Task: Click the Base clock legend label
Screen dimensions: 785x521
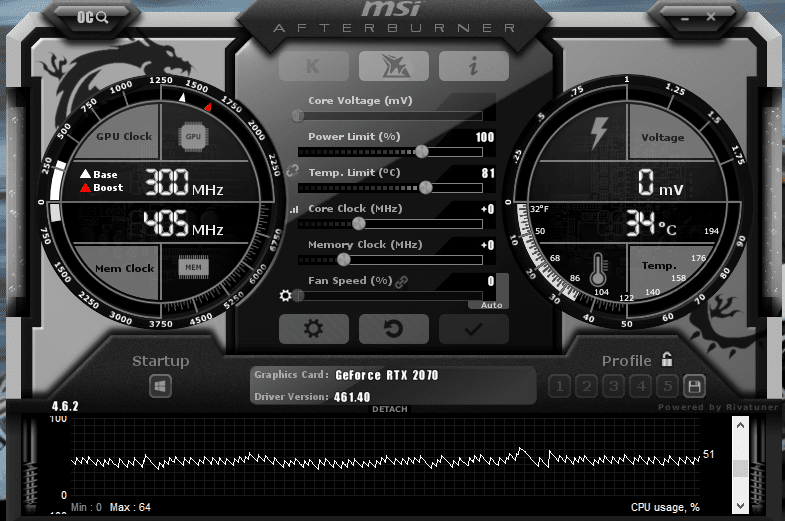Action: pos(105,174)
